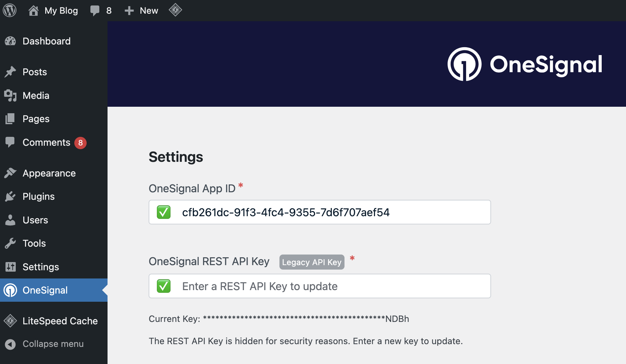Click the comments bubble icon in admin bar
This screenshot has width=626, height=364.
[x=95, y=11]
